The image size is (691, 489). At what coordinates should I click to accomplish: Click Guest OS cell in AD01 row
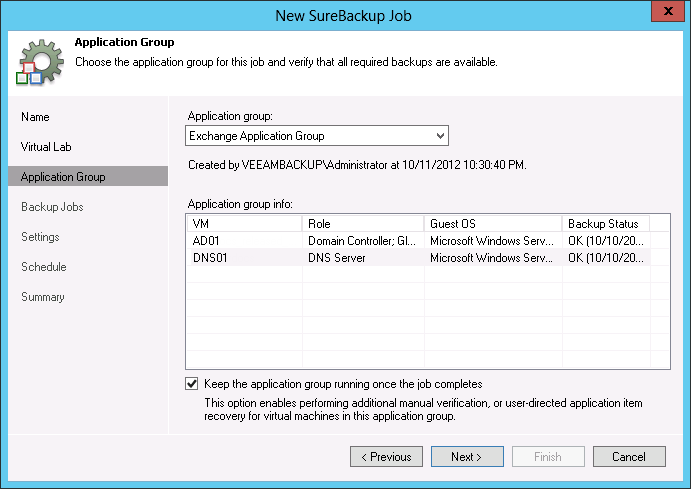[492, 241]
